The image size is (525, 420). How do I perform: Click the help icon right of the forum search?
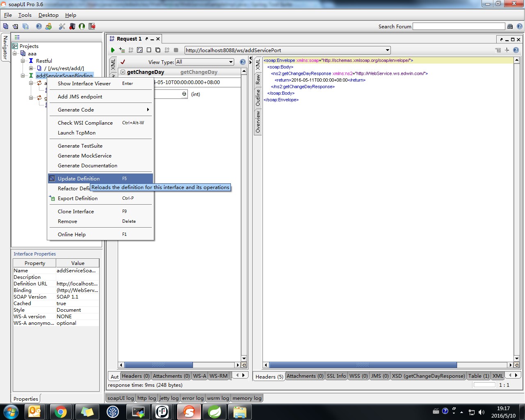[x=519, y=26]
